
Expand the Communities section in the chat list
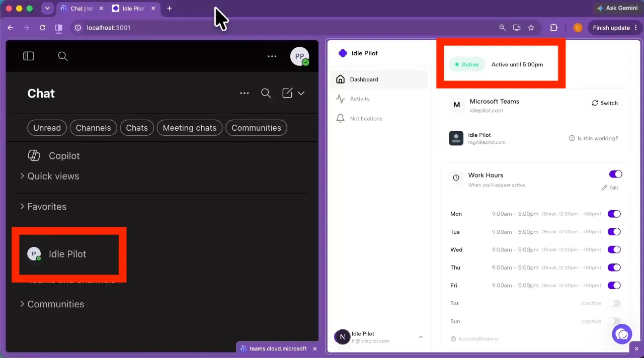pyautogui.click(x=52, y=304)
